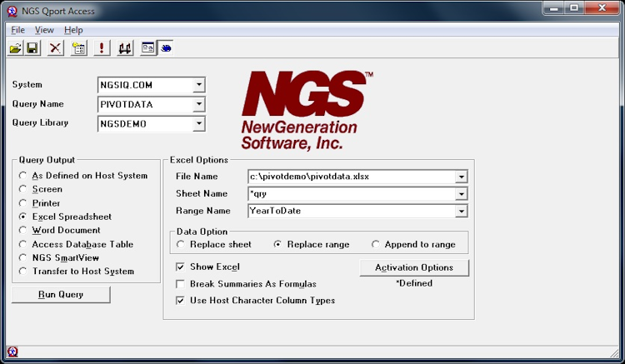
Task: Click the window view toolbar icon
Action: (148, 48)
